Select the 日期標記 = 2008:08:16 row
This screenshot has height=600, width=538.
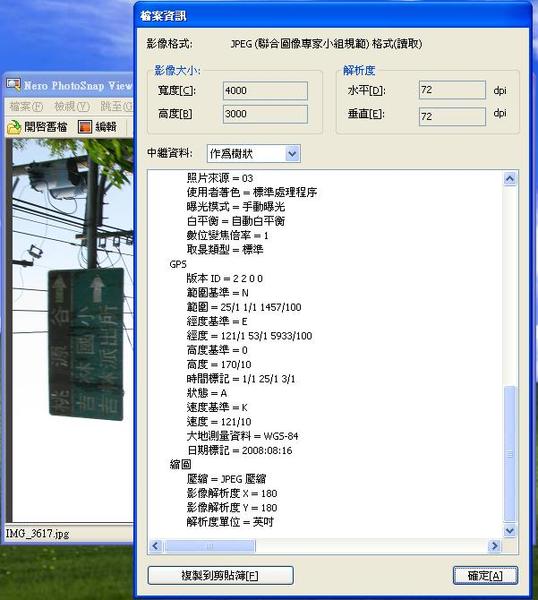point(240,451)
